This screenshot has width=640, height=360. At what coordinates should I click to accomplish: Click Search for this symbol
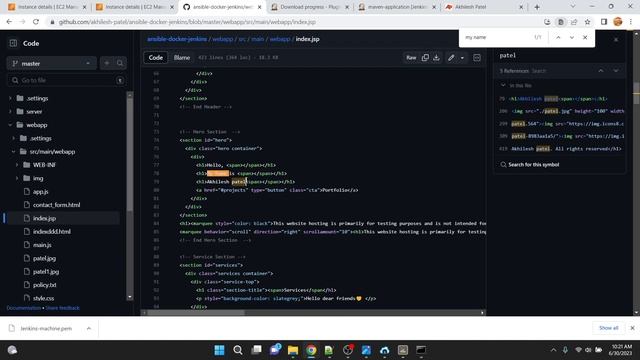pos(530,164)
